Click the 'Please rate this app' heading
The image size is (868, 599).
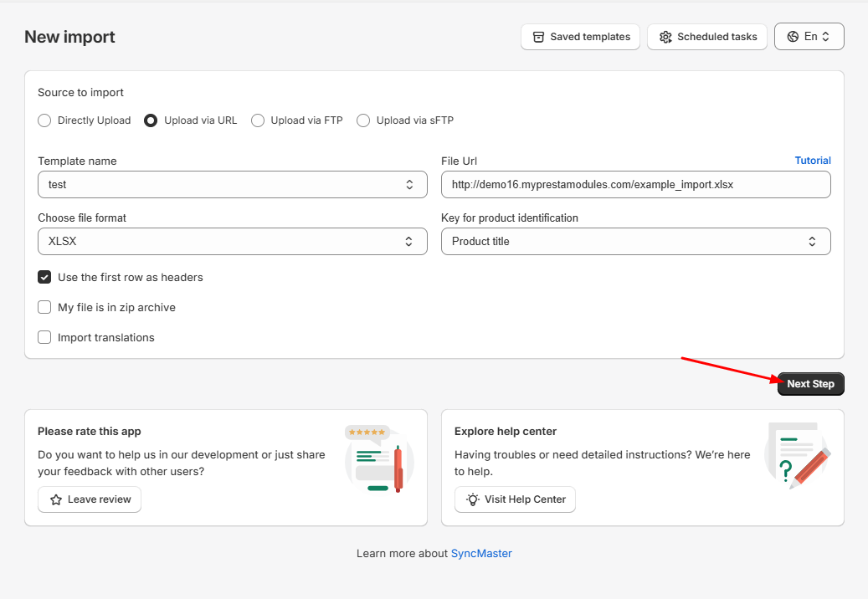(89, 432)
